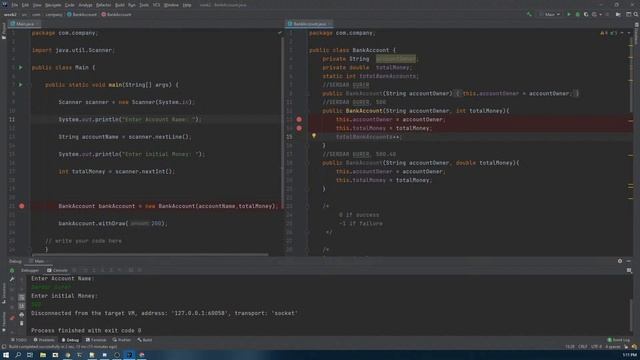Viewport: 640px width, 360px height.
Task: Open the Debug tool window button
Action: pyautogui.click(x=70, y=340)
